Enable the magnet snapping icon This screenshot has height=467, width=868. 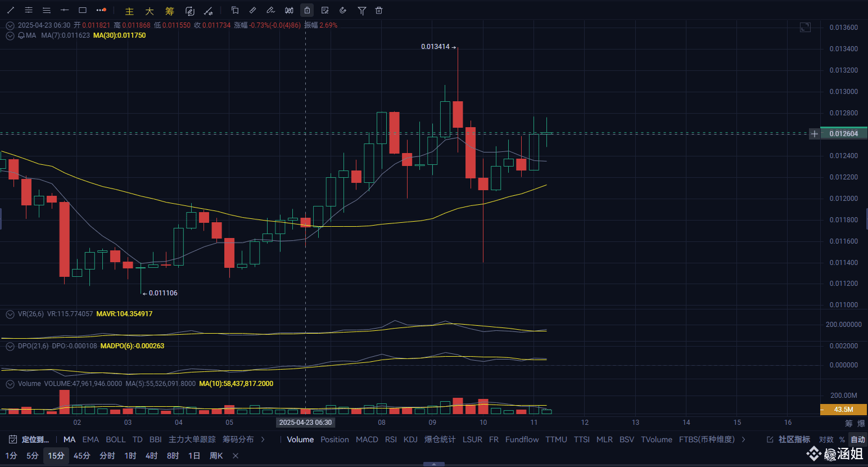pyautogui.click(x=343, y=10)
